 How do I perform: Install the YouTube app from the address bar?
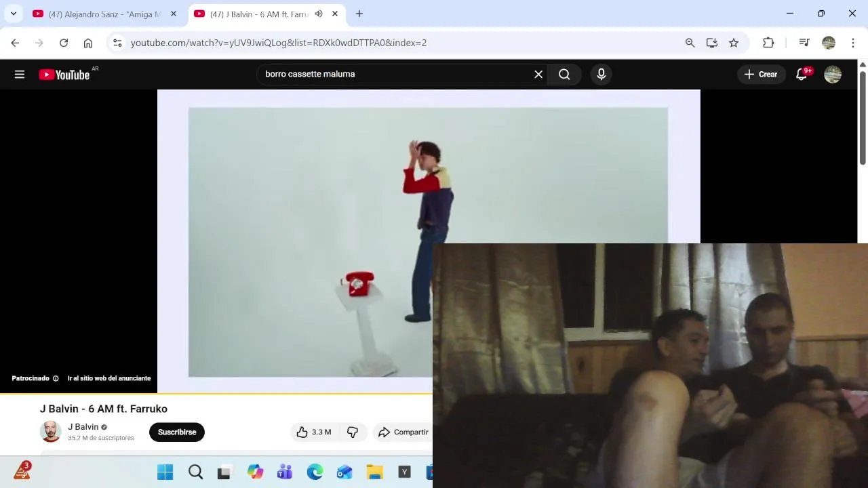[711, 43]
